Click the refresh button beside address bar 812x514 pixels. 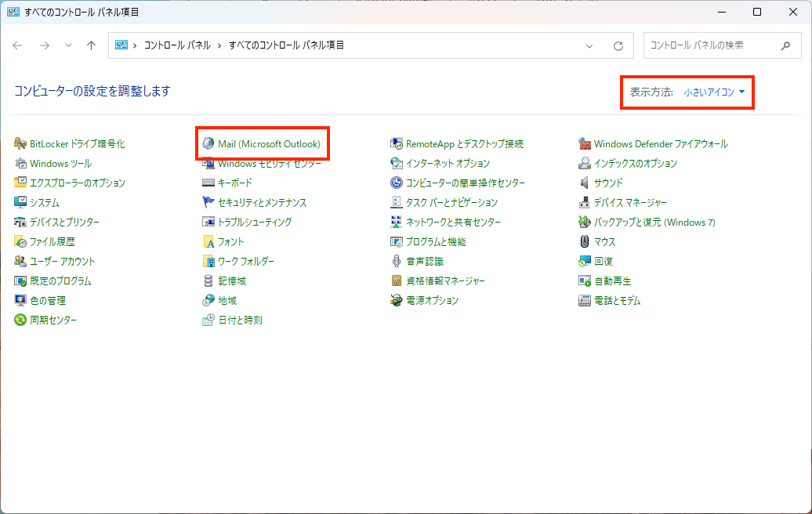point(618,46)
